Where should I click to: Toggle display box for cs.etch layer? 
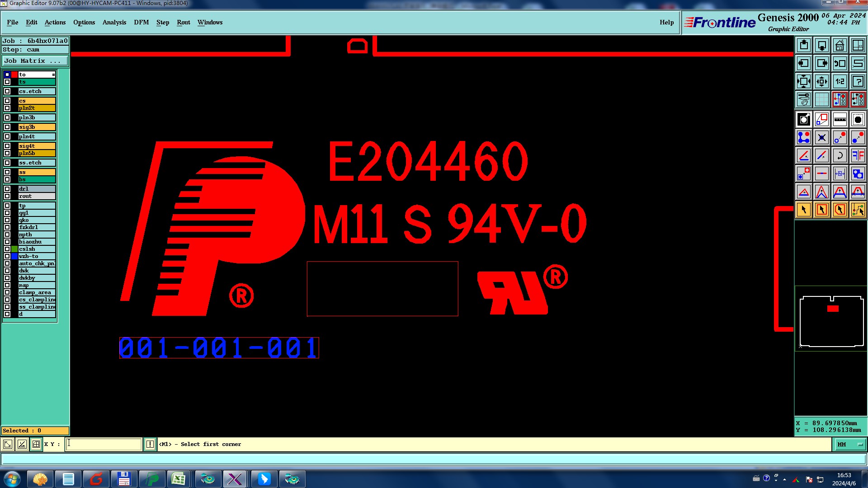point(7,91)
